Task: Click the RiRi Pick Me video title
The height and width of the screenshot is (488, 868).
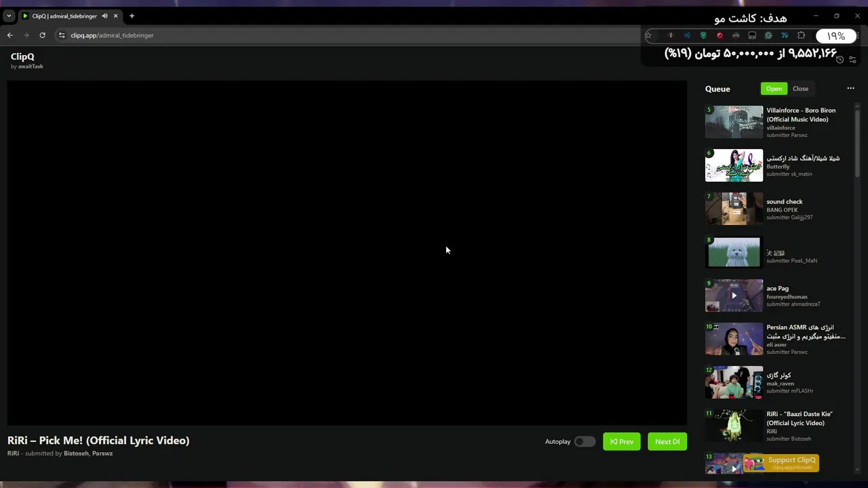Action: pyautogui.click(x=98, y=441)
